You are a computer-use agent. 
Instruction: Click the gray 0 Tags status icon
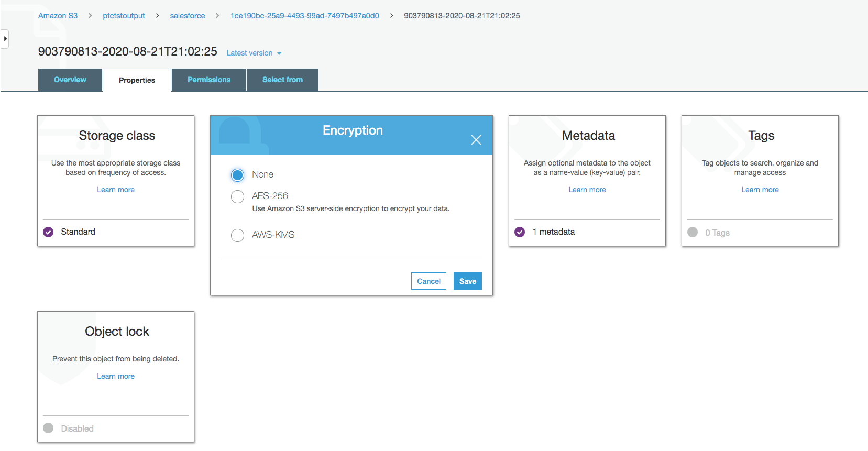click(693, 232)
